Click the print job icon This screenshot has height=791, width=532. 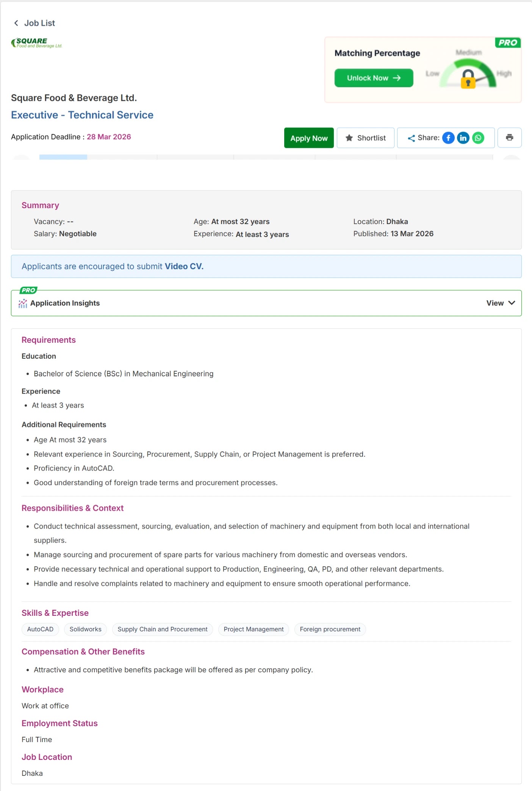point(509,138)
